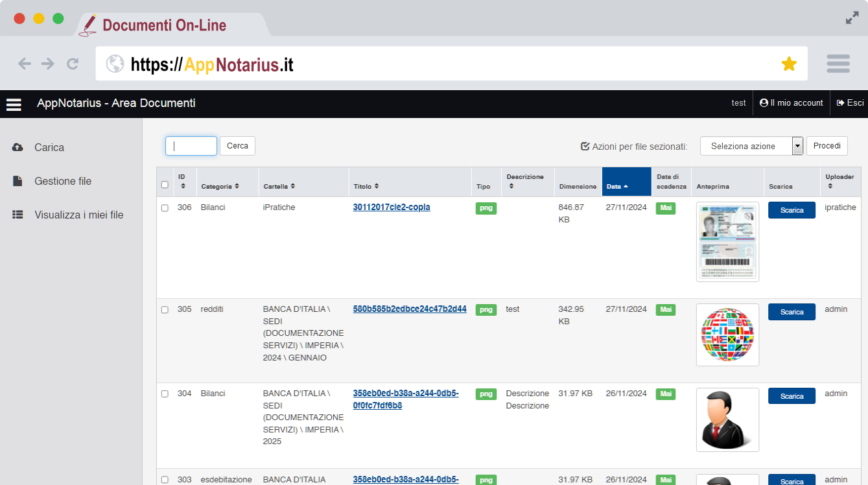Open the hamburger sidebar menu icon
The height and width of the screenshot is (485, 868).
[14, 104]
